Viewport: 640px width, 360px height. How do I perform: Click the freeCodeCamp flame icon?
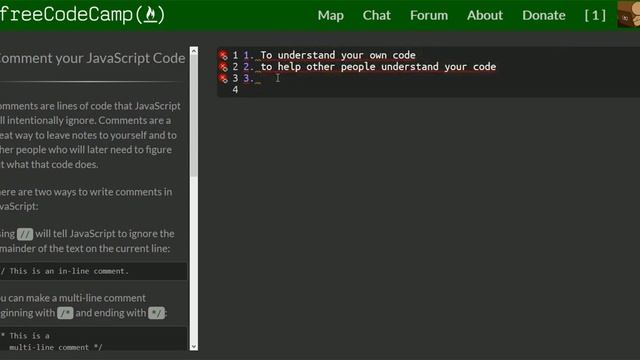click(151, 15)
